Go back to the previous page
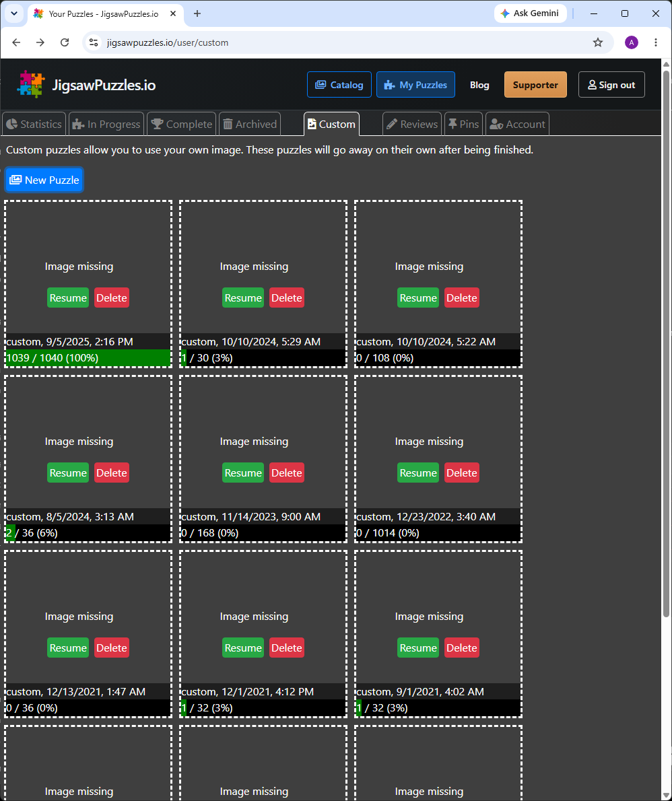672x801 pixels. point(16,42)
